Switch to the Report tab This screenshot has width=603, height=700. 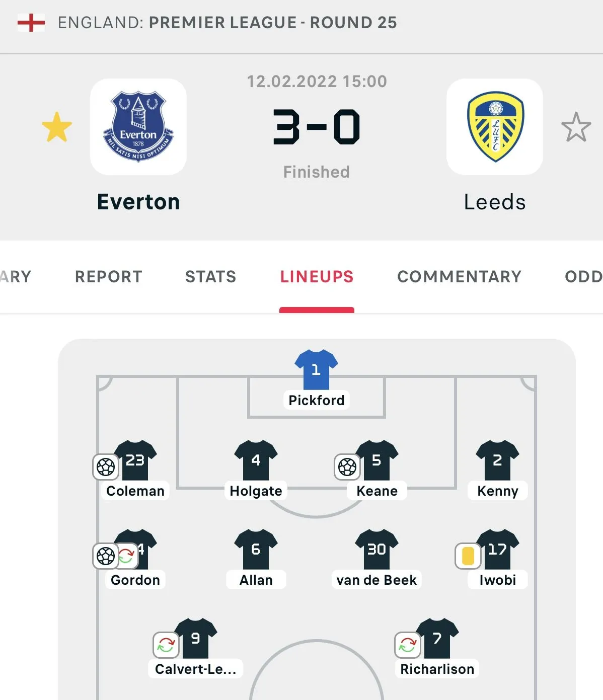pos(109,277)
